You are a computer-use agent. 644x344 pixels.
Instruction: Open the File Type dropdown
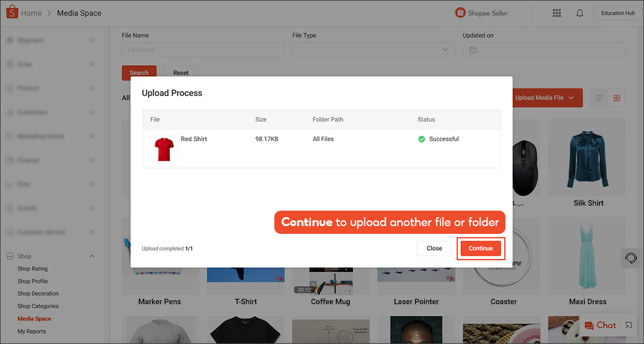[374, 50]
